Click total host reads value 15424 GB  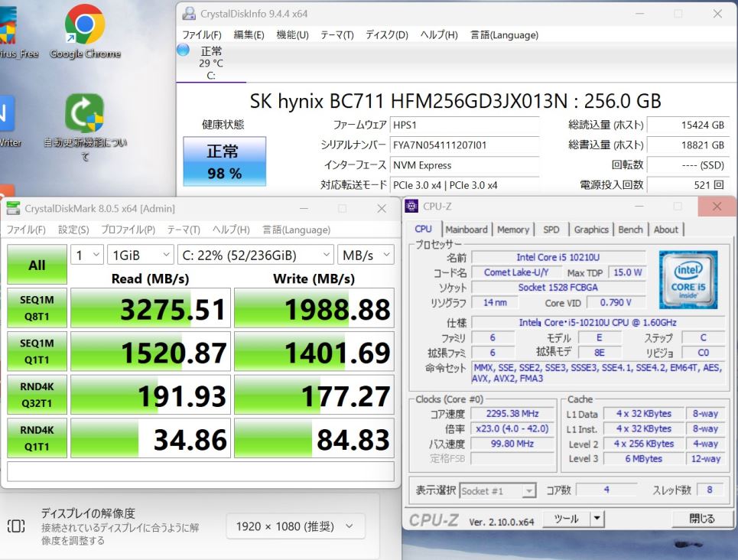click(x=688, y=125)
